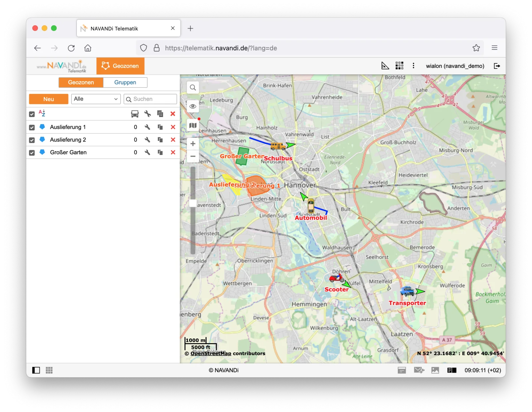Zoom out the map with minus button

pyautogui.click(x=193, y=156)
